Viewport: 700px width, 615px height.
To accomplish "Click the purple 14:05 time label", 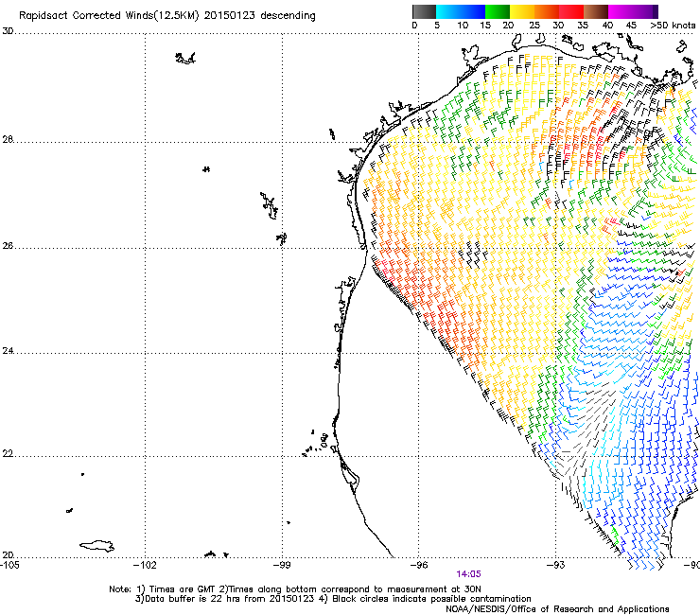I will pos(468,574).
